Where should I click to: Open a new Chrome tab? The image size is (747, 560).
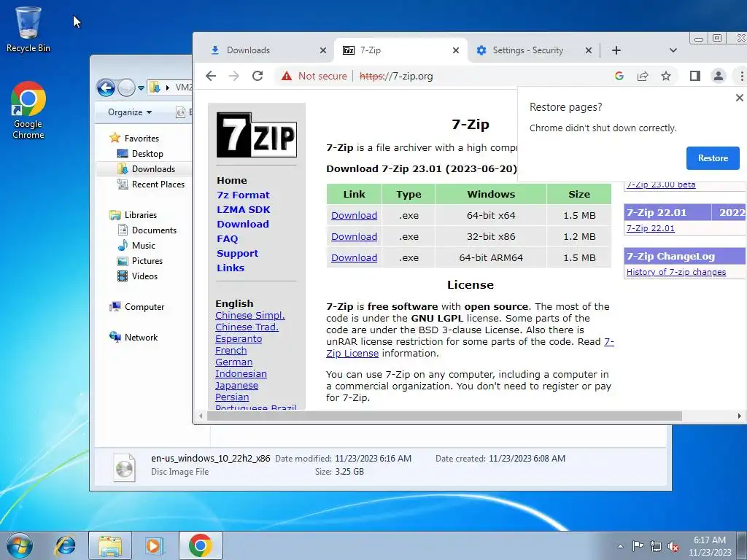point(616,50)
